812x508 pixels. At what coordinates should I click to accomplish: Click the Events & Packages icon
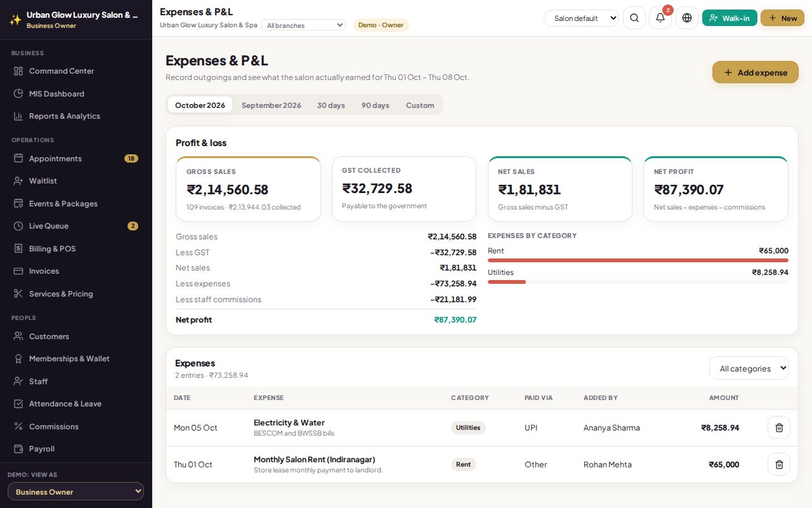[x=18, y=203]
